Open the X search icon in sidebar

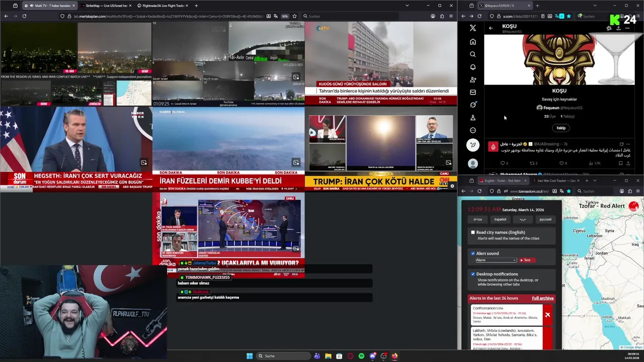[472, 54]
